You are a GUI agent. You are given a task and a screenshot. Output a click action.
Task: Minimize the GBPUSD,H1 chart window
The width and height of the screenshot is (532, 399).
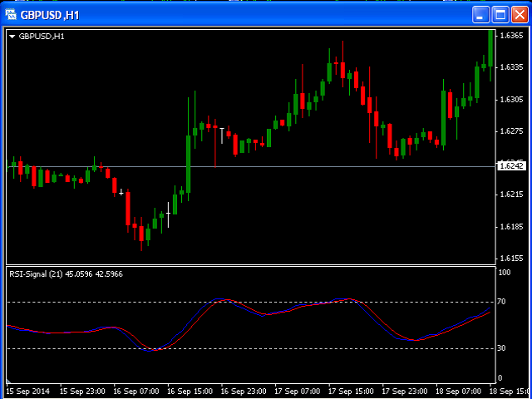[480, 14]
